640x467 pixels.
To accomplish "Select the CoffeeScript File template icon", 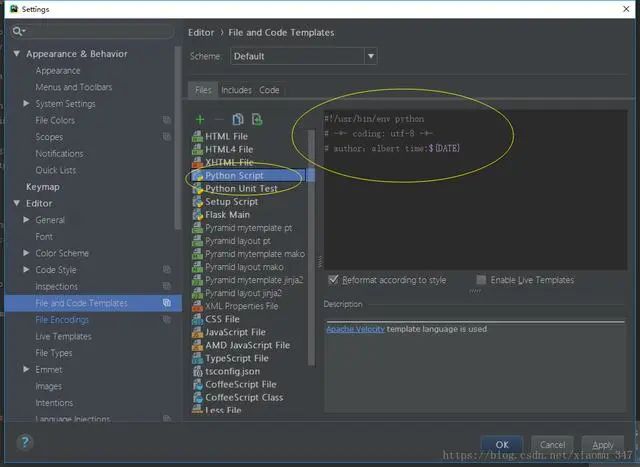I will (x=198, y=384).
